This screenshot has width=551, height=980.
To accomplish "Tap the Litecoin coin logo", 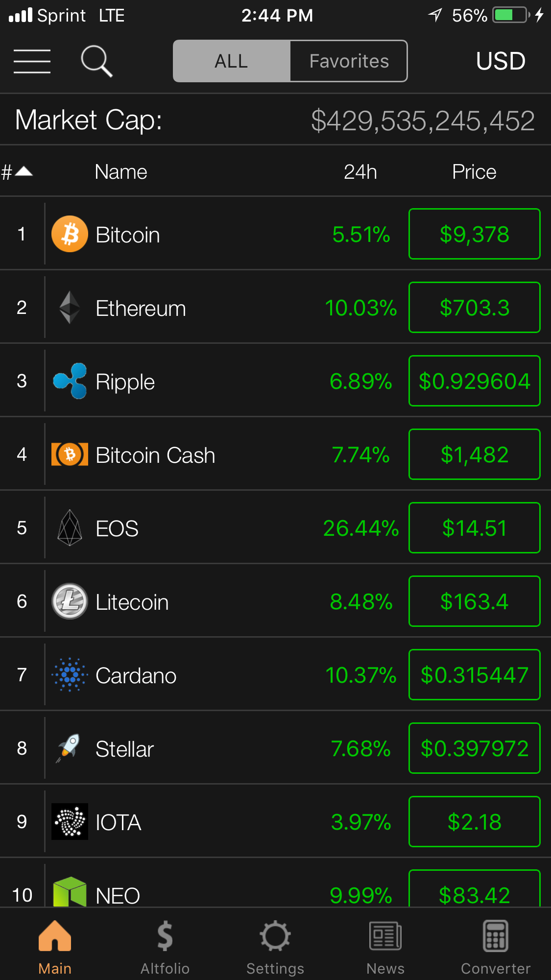I will 70,601.
